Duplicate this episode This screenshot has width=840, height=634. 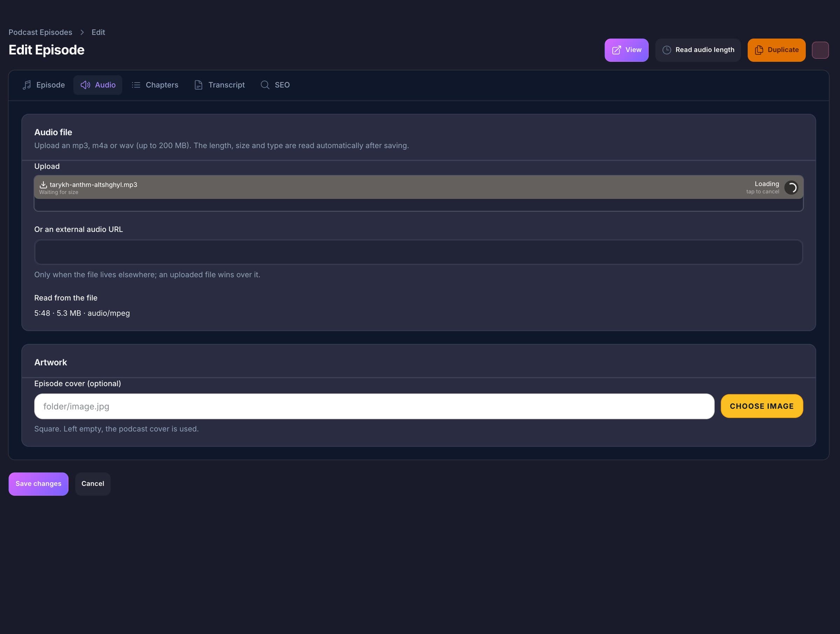(777, 50)
